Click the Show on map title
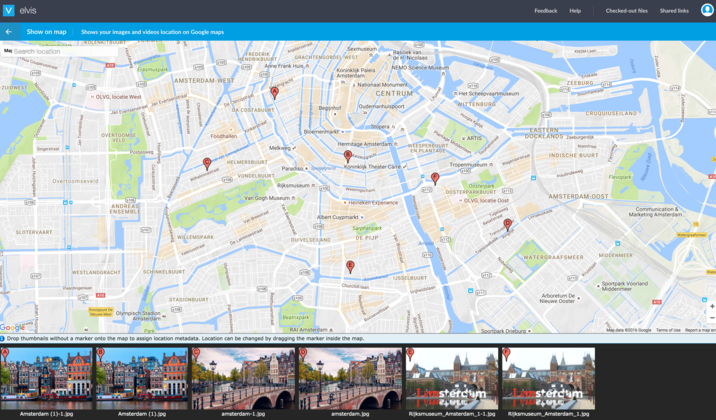The image size is (716, 420). click(x=46, y=32)
